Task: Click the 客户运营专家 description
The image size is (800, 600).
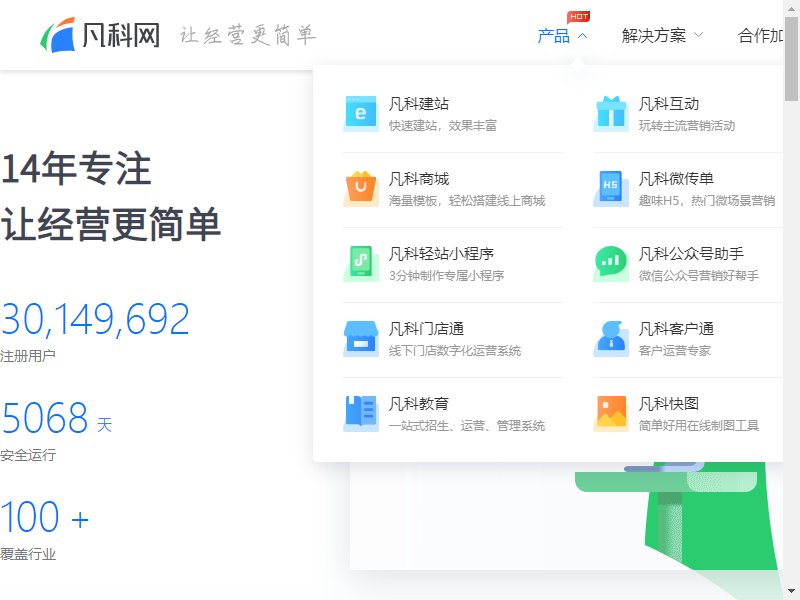Action: [675, 351]
